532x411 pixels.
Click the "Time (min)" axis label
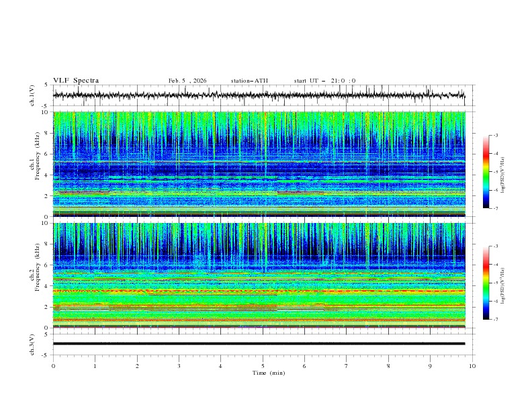[x=269, y=373]
